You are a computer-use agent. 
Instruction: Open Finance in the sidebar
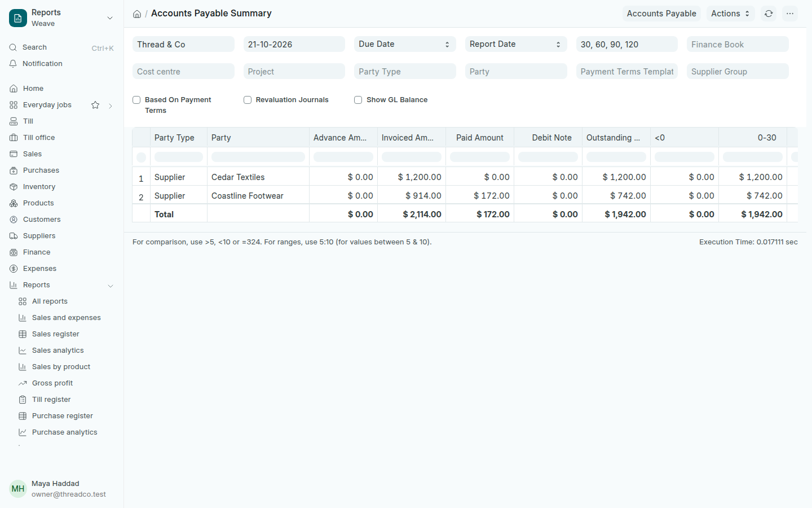click(61, 252)
